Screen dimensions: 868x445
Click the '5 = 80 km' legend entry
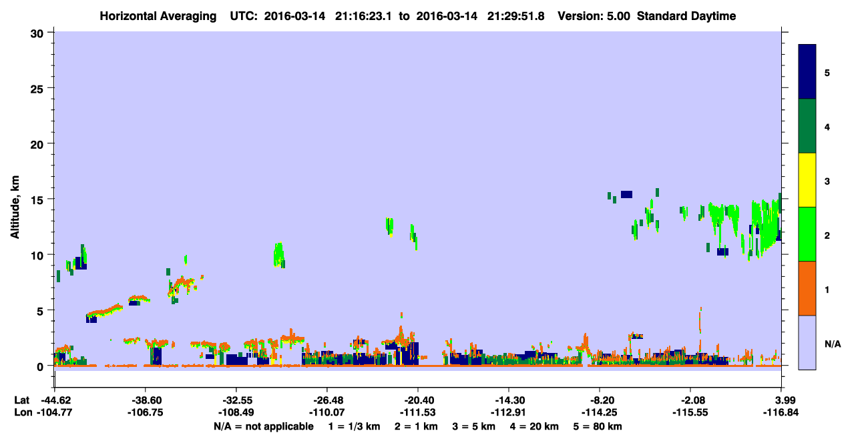599,426
